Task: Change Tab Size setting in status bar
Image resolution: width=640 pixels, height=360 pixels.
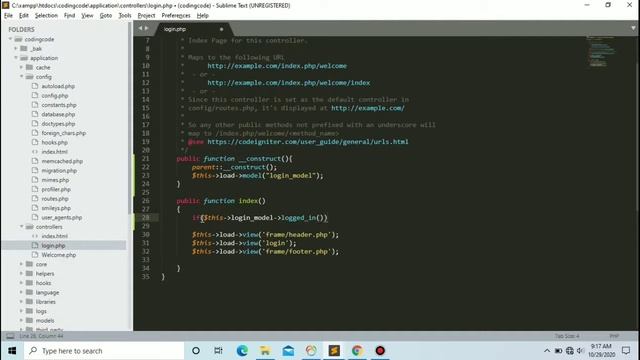Action: click(x=567, y=336)
